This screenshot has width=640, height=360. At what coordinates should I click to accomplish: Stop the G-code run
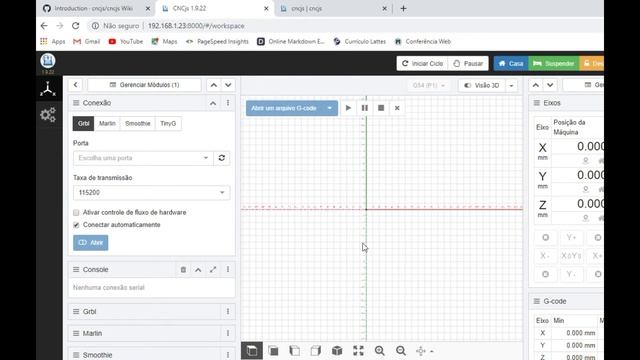[381, 108]
